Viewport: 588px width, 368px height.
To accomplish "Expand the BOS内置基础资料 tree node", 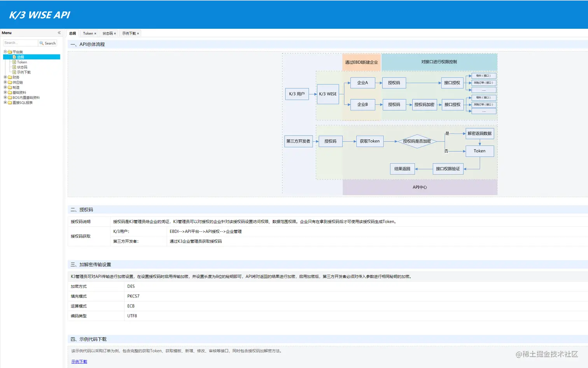I will pyautogui.click(x=5, y=97).
